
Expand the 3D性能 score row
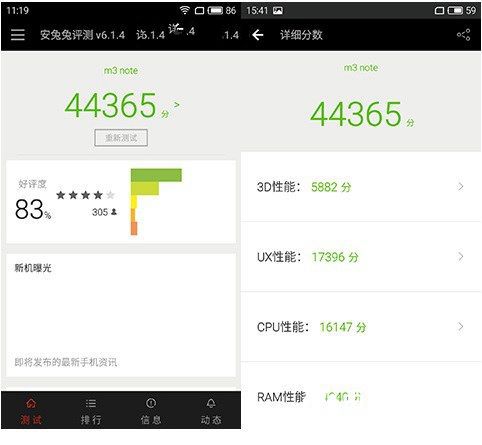pos(361,187)
